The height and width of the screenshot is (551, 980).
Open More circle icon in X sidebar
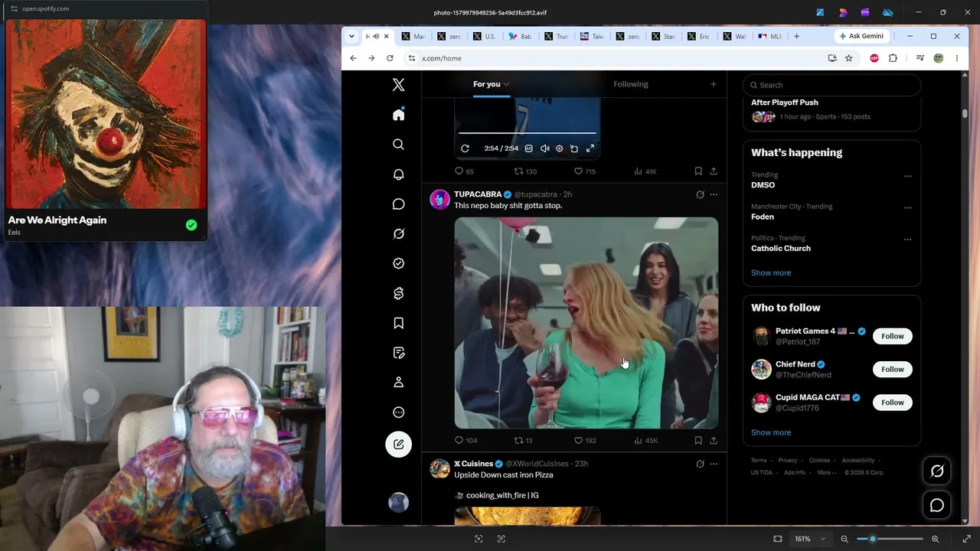point(398,412)
